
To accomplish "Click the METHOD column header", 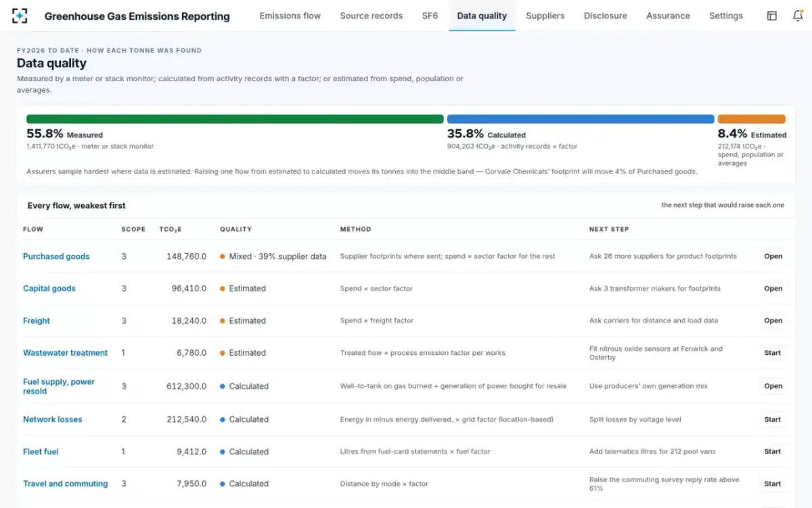I will pyautogui.click(x=355, y=230).
